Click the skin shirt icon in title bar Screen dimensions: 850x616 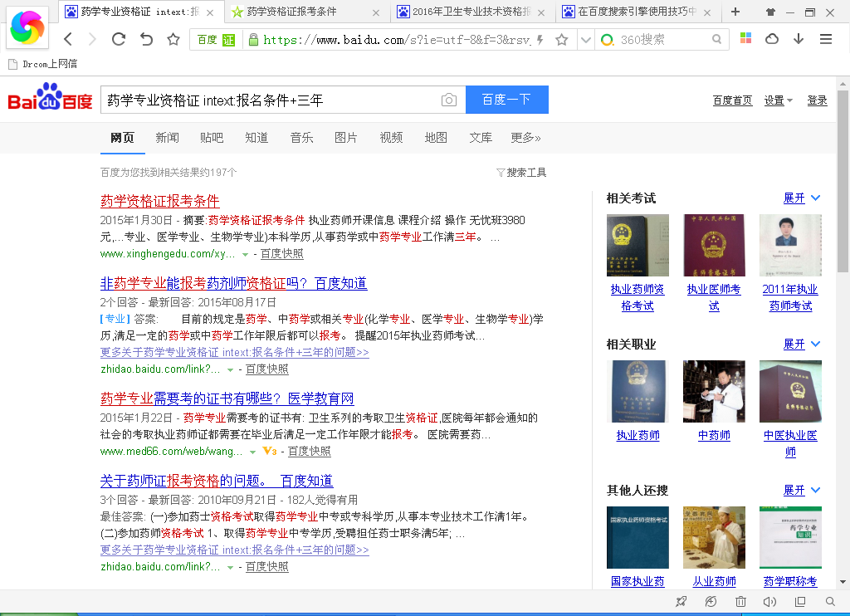[770, 12]
